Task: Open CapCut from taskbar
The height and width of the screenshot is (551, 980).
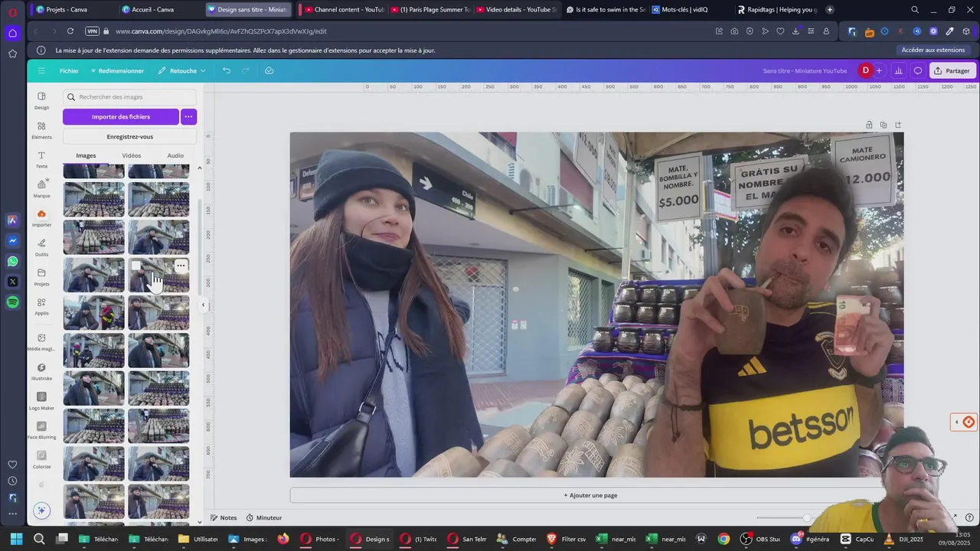Action: point(857,539)
